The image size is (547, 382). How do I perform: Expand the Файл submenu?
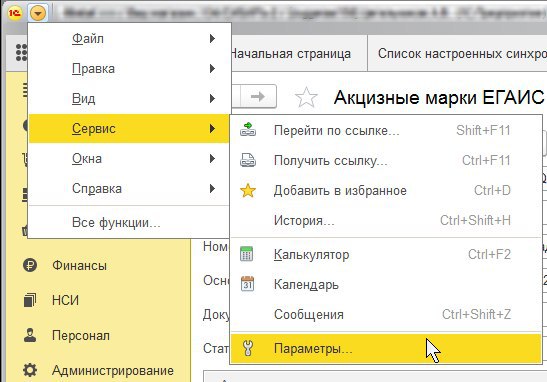129,39
